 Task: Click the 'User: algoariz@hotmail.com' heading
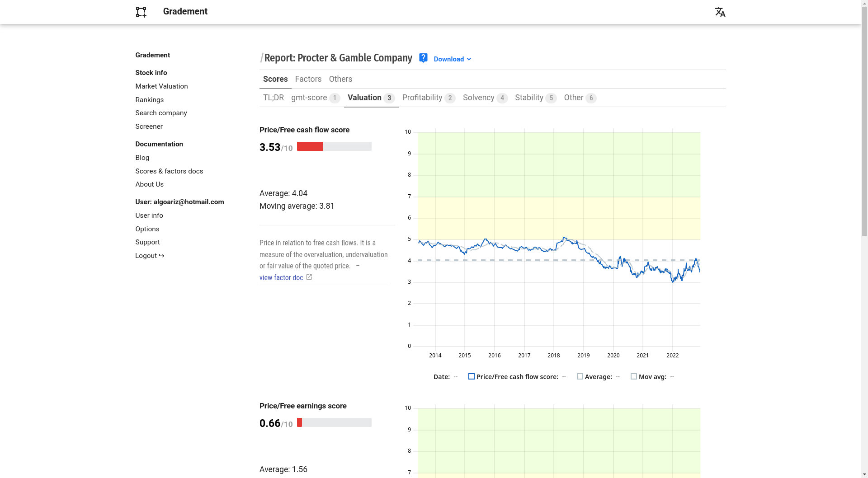(x=179, y=202)
